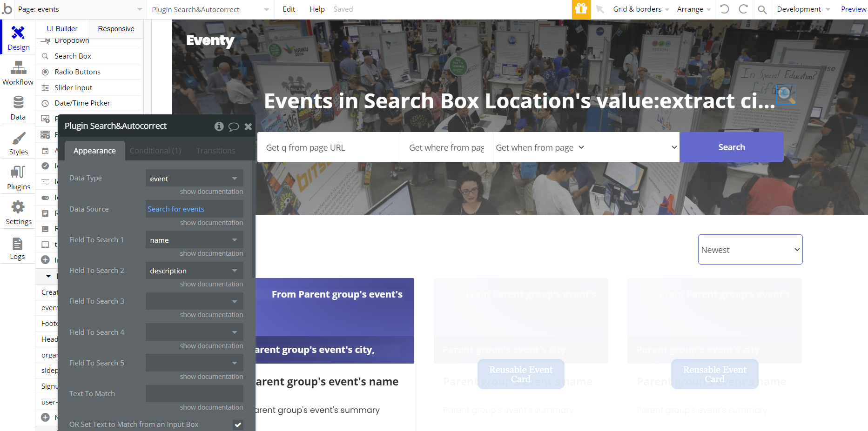Open the Development version dropdown
Viewport: 868px width, 431px height.
pos(803,9)
